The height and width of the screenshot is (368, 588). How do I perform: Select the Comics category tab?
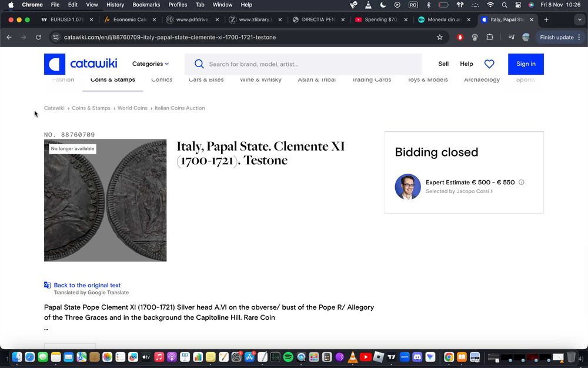click(x=162, y=80)
